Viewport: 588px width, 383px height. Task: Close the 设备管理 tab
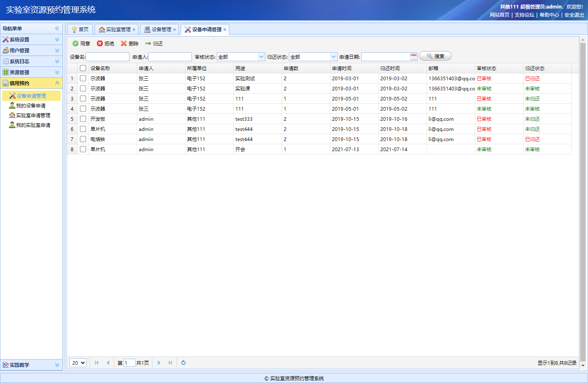click(x=174, y=30)
